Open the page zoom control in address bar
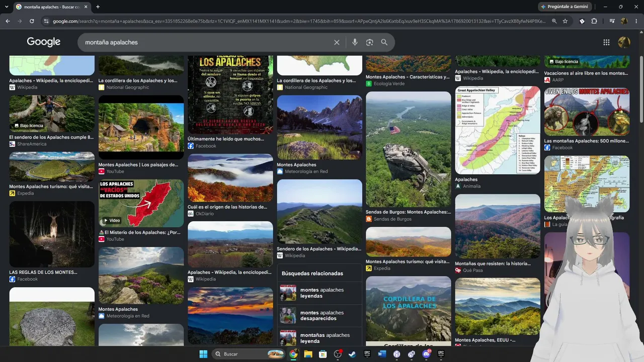 tap(554, 21)
